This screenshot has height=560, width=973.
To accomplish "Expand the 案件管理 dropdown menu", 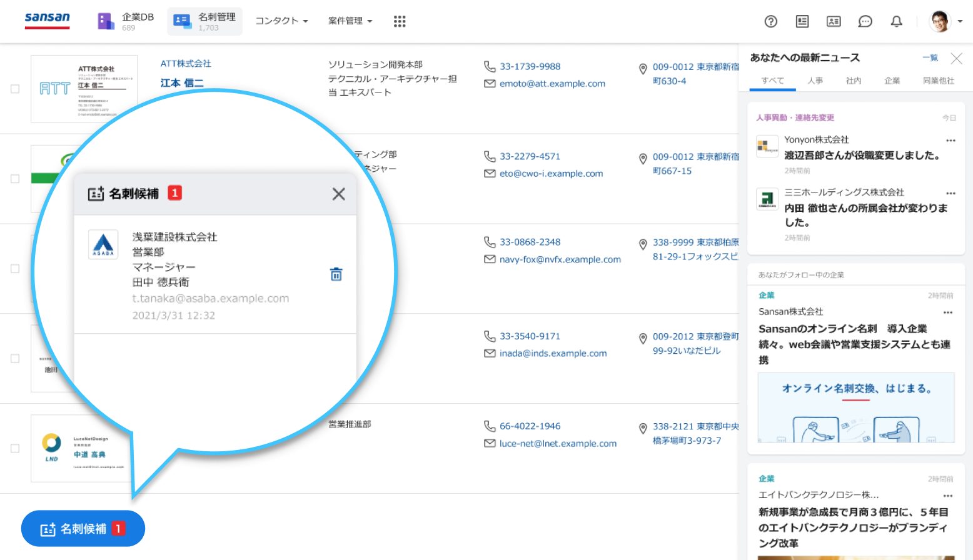I will [x=350, y=21].
